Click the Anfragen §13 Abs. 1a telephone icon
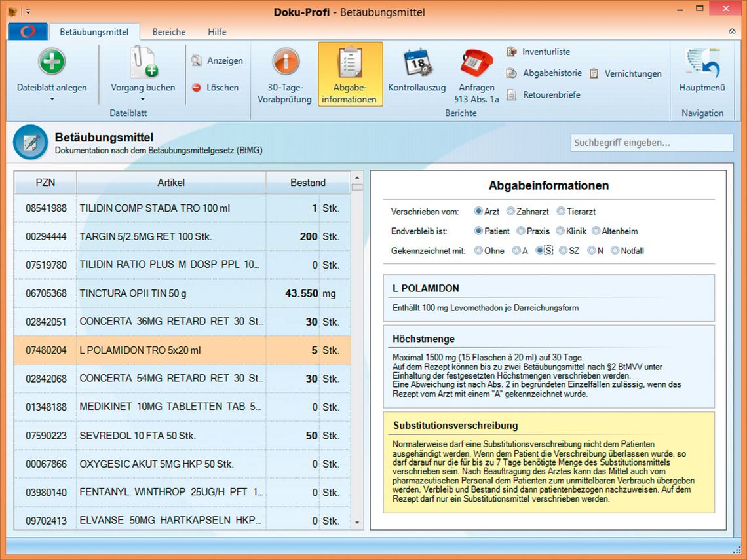This screenshot has height=560, width=747. [x=476, y=63]
